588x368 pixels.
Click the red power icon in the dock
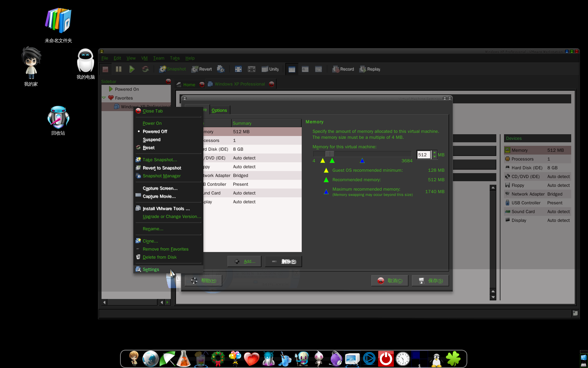coord(386,359)
